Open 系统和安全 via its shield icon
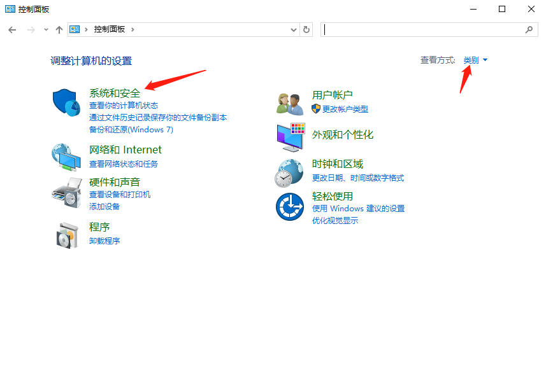 coord(66,101)
